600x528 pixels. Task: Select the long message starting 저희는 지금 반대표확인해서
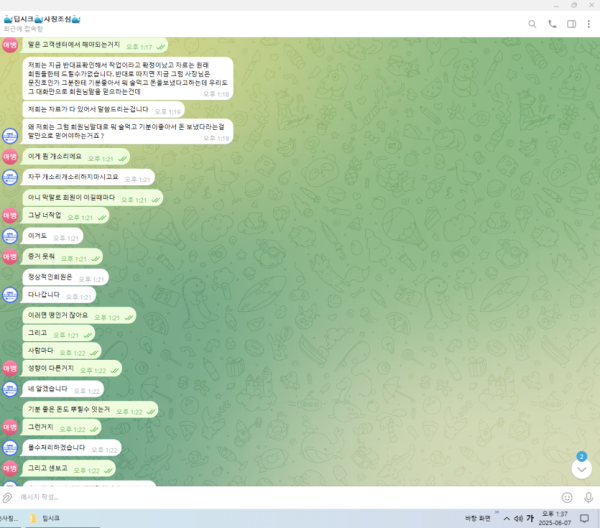tap(128, 78)
